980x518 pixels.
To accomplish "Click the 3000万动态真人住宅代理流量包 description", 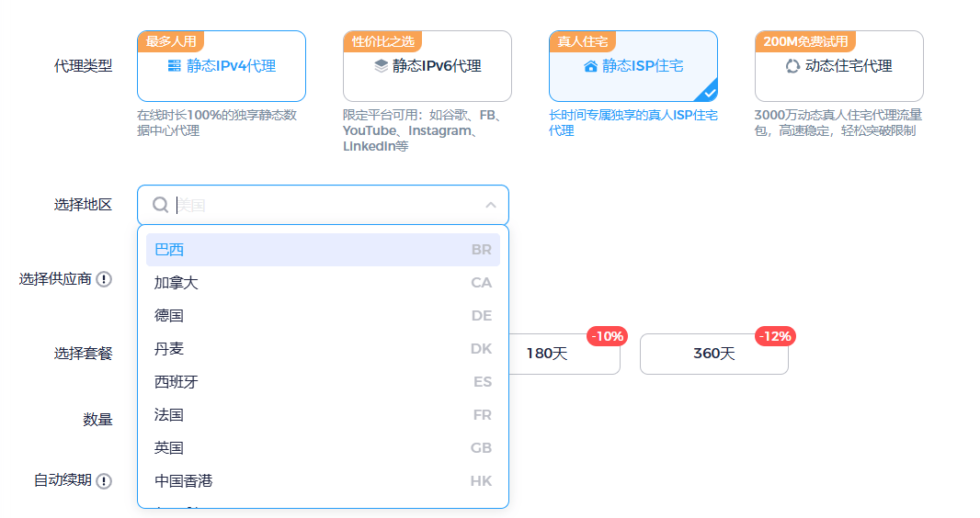I will (838, 123).
